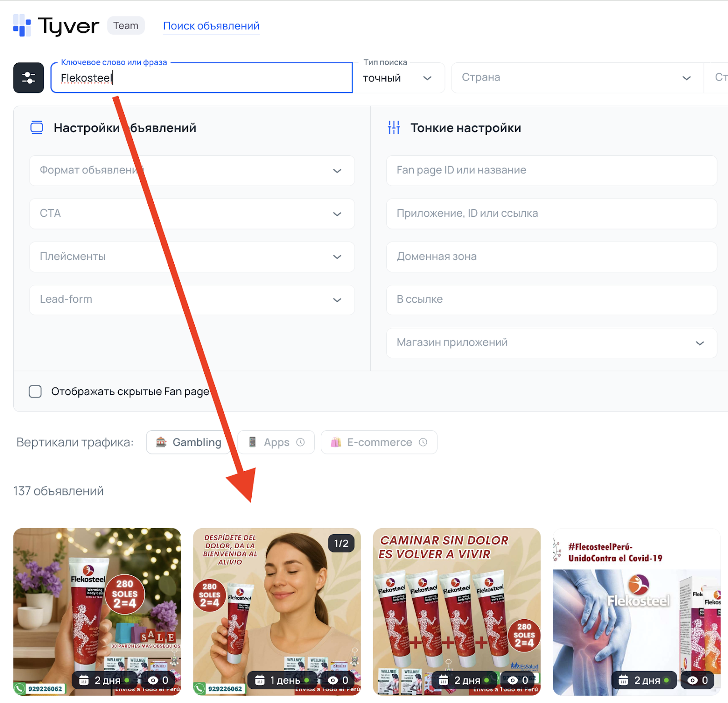Screen dimensions: 728x703
Task: Click the shopping bags icon on E-commerce
Action: click(336, 442)
